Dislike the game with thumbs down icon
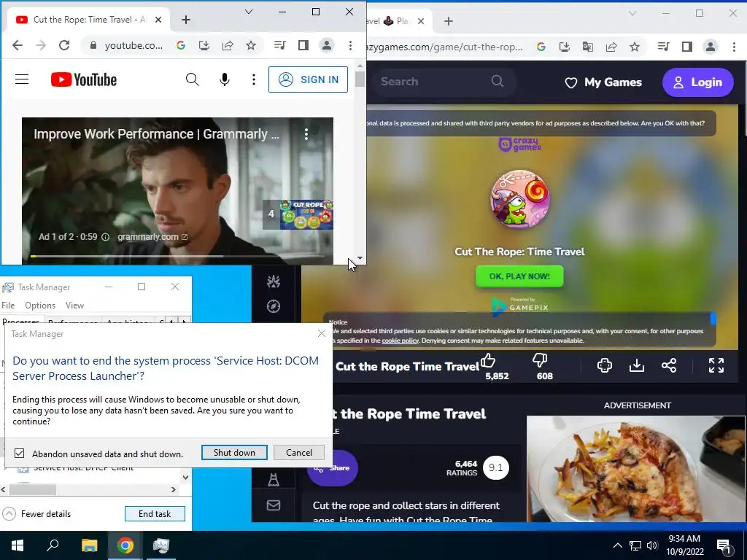The height and width of the screenshot is (560, 747). (540, 360)
